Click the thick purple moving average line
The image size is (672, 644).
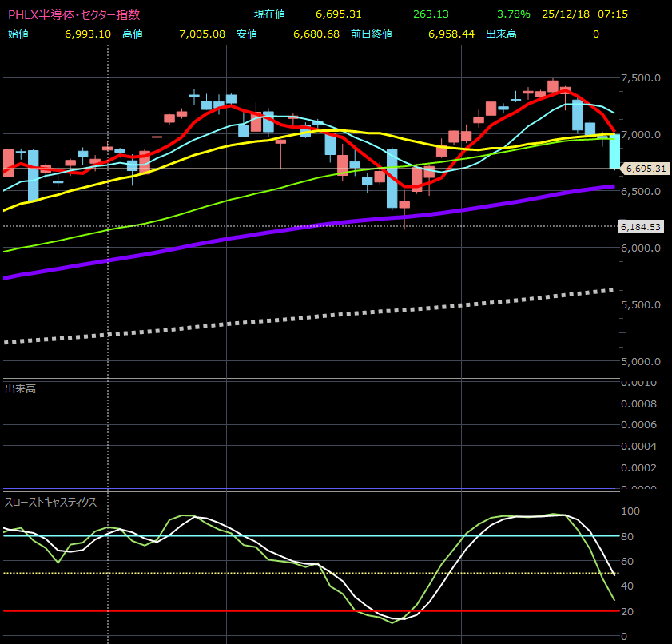pos(320,222)
